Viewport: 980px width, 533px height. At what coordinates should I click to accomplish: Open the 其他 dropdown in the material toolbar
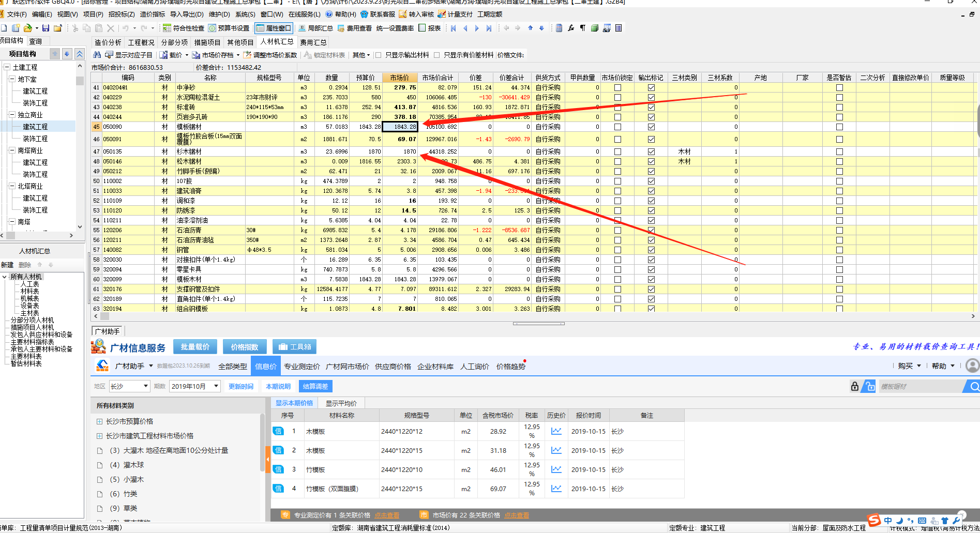361,55
